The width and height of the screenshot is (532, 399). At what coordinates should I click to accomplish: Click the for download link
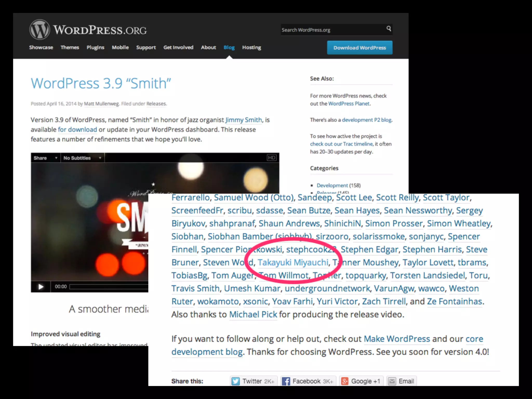[x=77, y=129]
